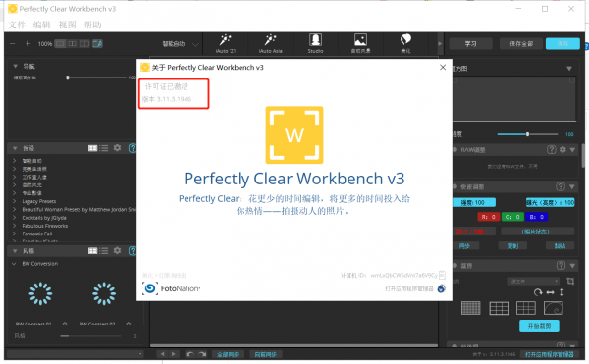
Task: Toggle quick adjustments section on or off
Action: 455,186
